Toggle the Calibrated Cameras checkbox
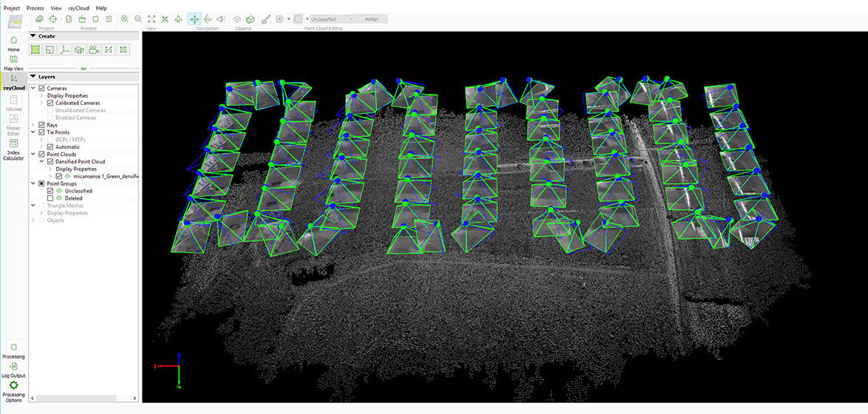The width and height of the screenshot is (868, 414). point(50,103)
